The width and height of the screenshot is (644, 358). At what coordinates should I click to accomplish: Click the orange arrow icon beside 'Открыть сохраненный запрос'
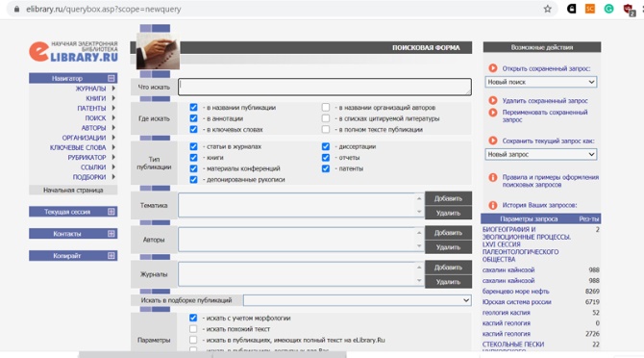493,68
